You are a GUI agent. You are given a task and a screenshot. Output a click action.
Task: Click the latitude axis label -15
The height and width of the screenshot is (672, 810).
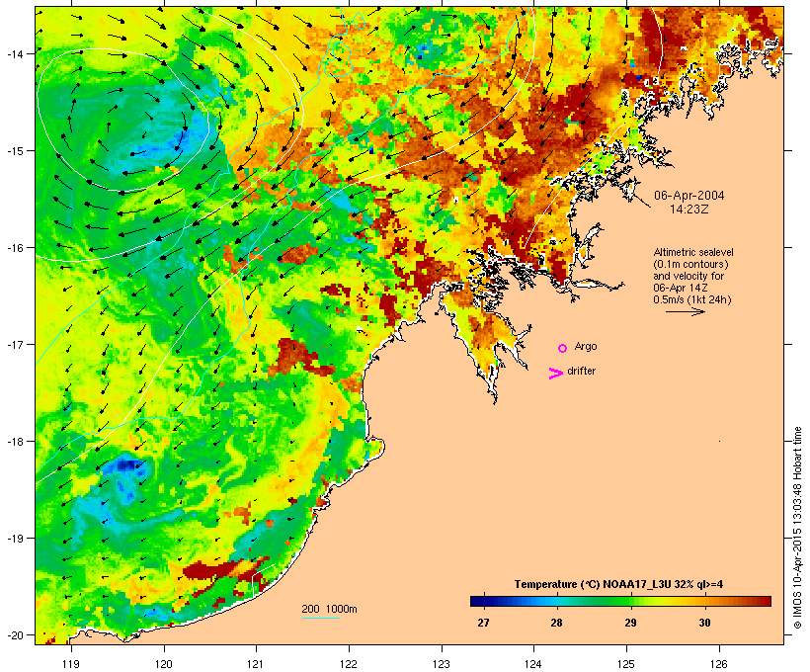(14, 150)
